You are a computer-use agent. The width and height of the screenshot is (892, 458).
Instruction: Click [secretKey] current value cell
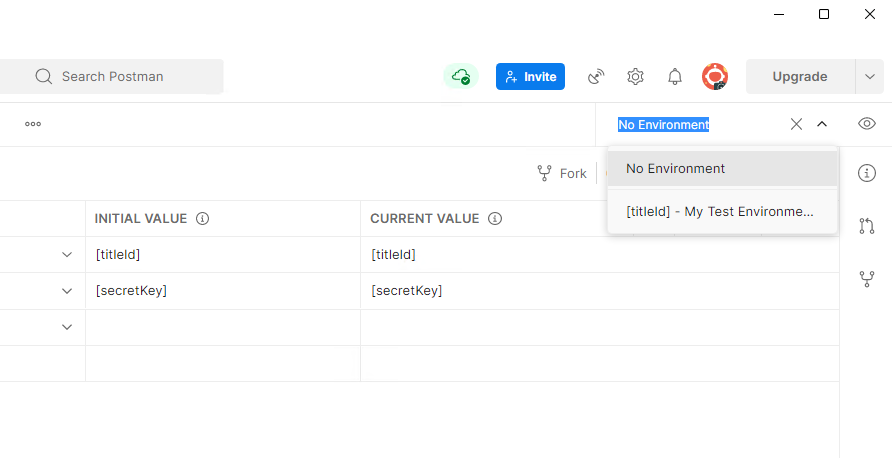(600, 291)
